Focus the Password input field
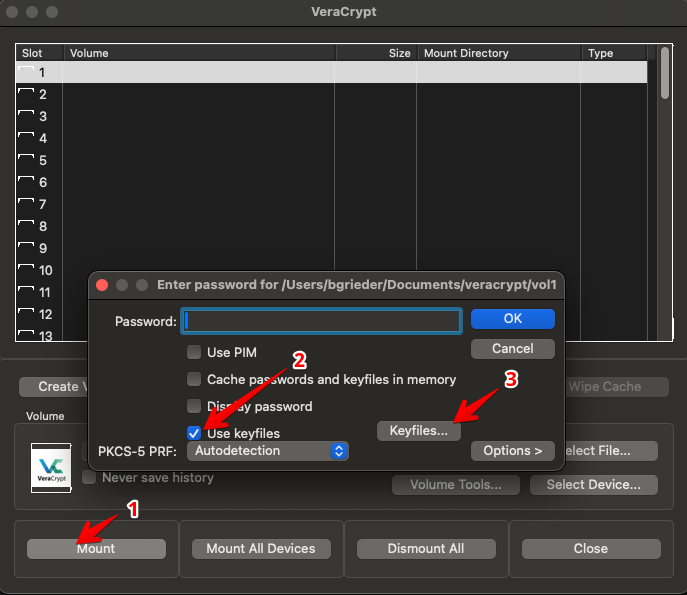Viewport: 687px width, 595px height. pos(322,321)
